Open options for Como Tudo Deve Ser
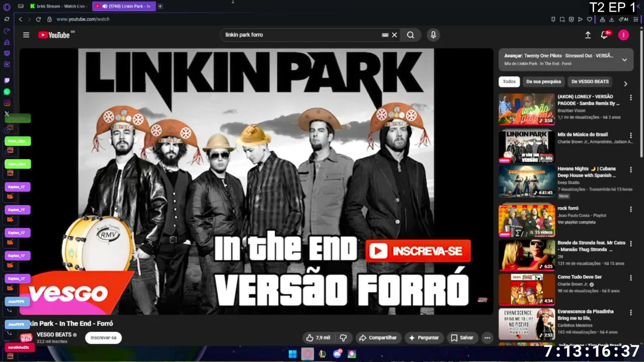The image size is (644, 362). click(x=630, y=278)
